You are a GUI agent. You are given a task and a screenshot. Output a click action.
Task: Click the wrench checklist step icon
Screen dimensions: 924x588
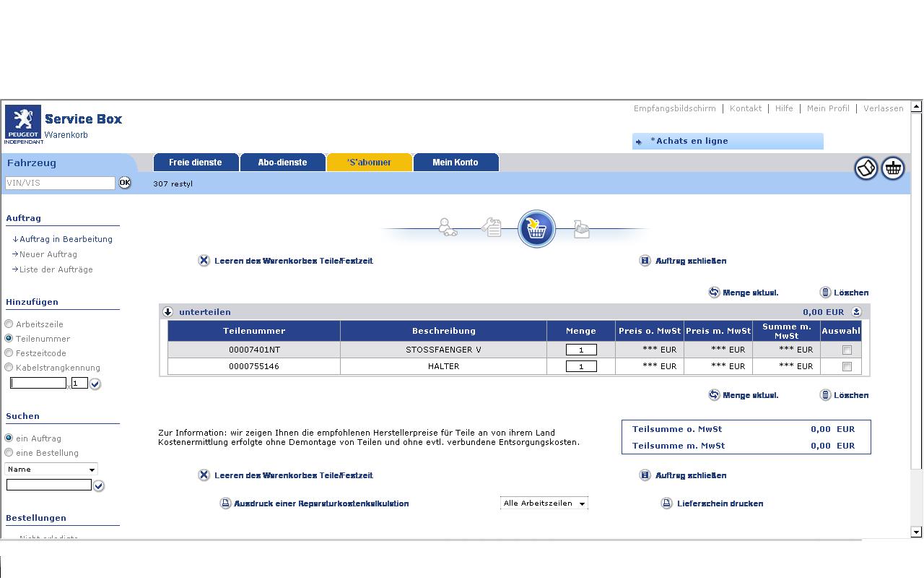point(492,228)
